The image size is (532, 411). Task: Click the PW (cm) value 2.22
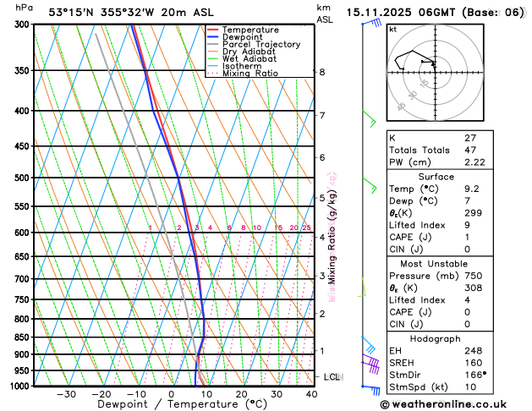[474, 162]
